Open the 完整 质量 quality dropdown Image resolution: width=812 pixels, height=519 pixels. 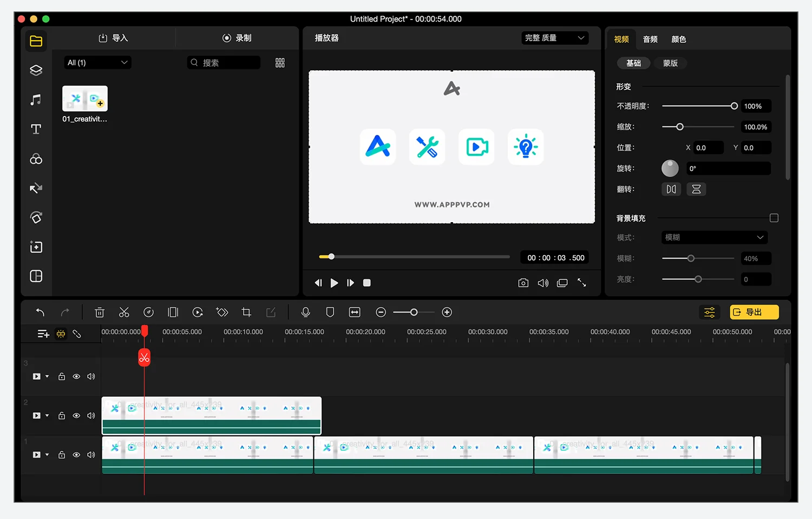tap(555, 38)
